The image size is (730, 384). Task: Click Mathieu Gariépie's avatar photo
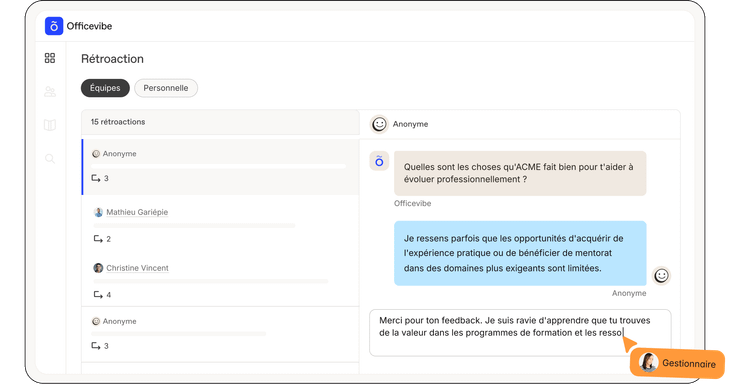click(x=98, y=212)
